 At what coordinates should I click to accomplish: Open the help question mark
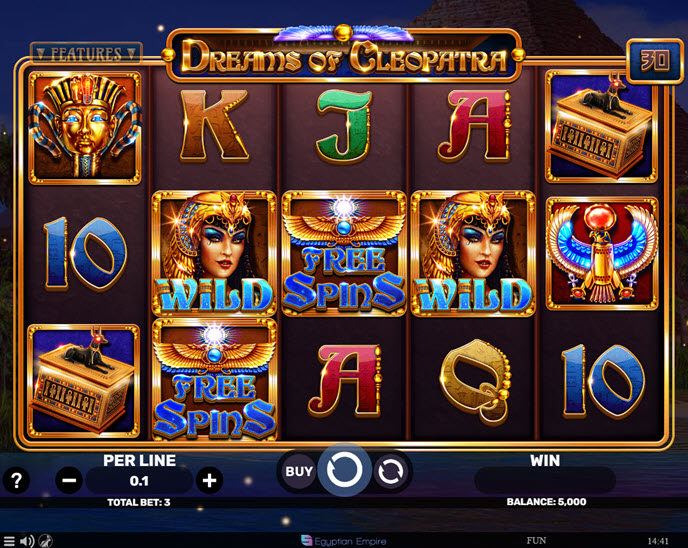16,480
